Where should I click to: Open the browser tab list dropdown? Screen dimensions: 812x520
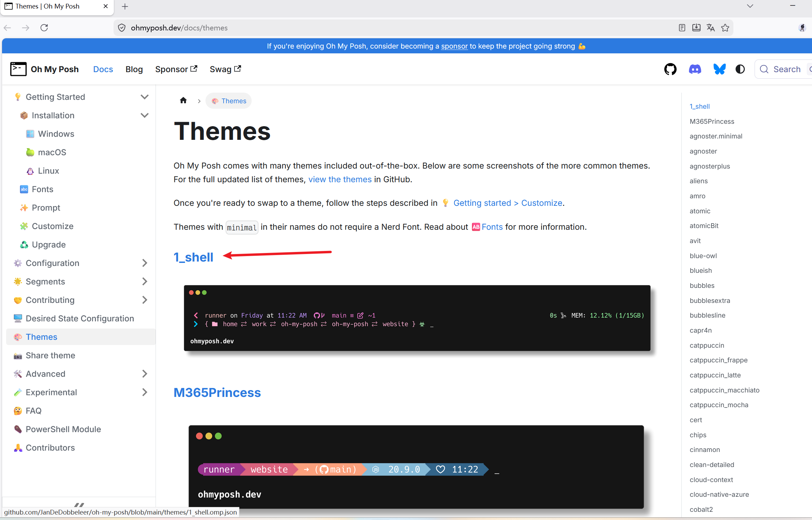750,6
